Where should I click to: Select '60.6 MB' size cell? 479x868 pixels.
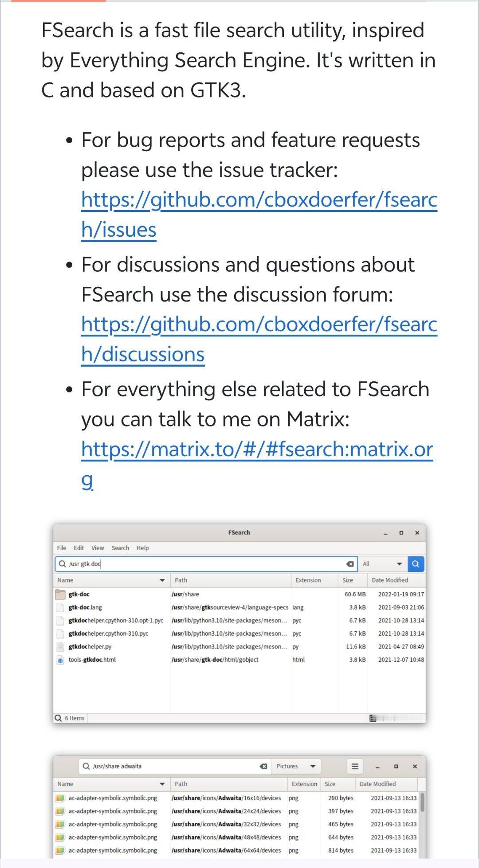(355, 594)
